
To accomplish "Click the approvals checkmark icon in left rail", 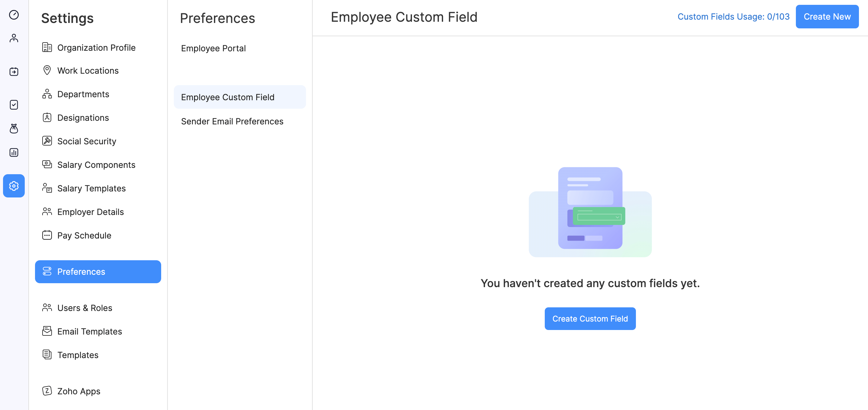I will tap(14, 105).
